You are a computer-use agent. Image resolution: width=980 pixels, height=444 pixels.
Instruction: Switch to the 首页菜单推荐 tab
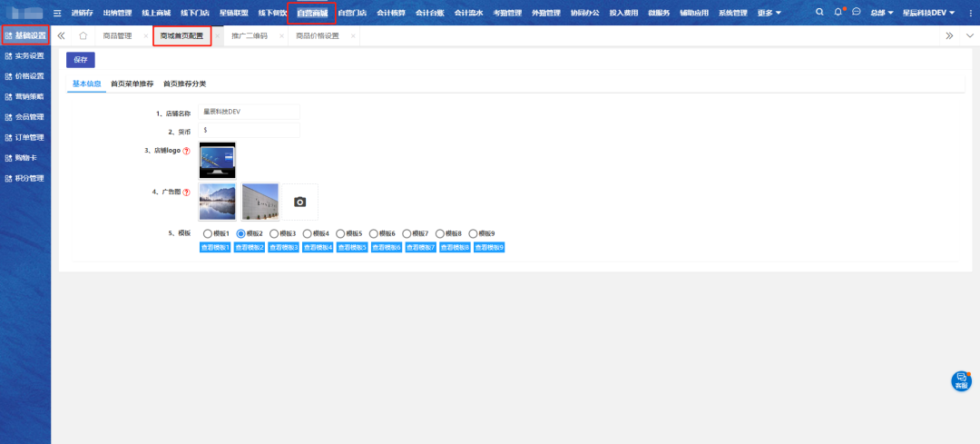click(132, 84)
